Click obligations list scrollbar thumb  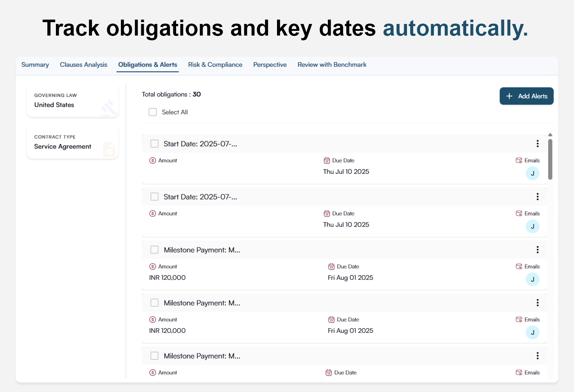[x=550, y=159]
